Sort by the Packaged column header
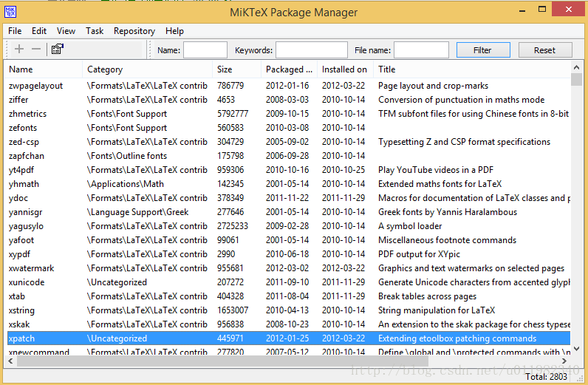Image resolution: width=588 pixels, height=385 pixels. coord(289,69)
